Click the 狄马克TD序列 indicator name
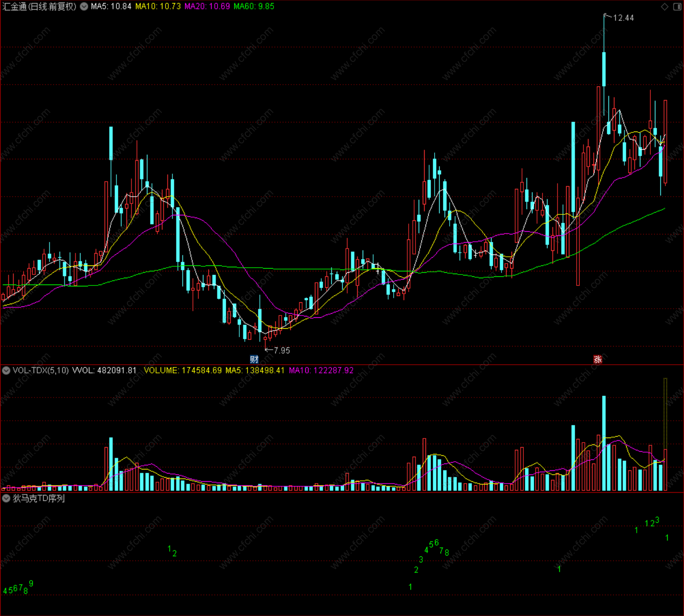Screen dimensions: 684x616 tap(39, 498)
